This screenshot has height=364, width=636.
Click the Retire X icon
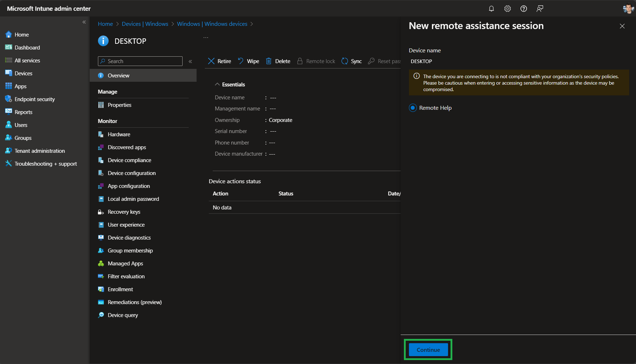click(x=211, y=61)
